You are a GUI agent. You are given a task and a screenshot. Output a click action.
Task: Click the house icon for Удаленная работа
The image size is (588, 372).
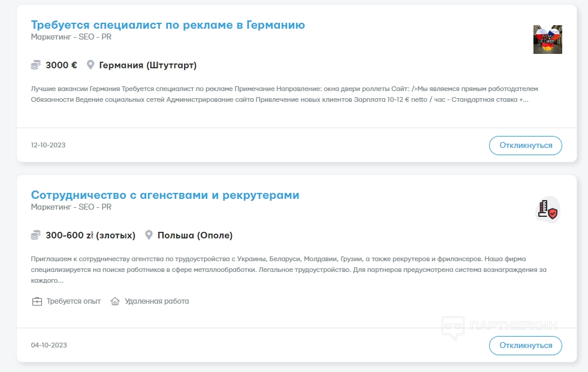[115, 301]
